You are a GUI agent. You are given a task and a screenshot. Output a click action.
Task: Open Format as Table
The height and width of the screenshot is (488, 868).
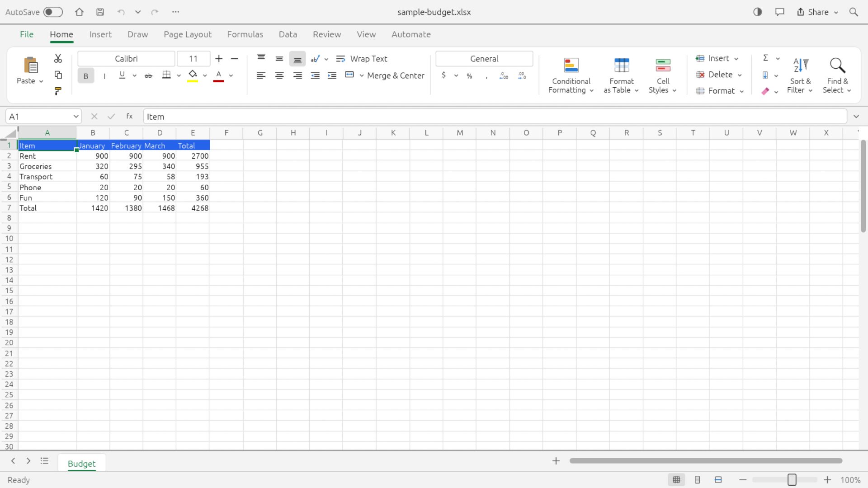[622, 75]
